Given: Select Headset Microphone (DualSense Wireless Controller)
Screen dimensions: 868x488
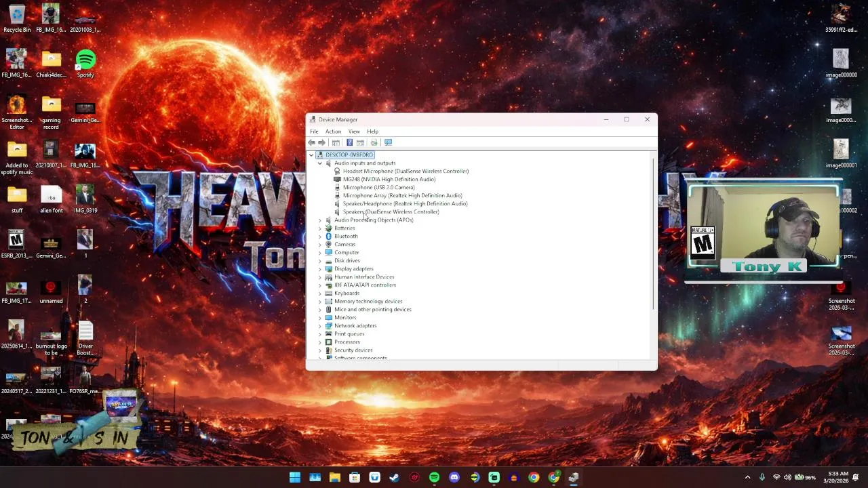Looking at the screenshot, I should (x=406, y=171).
